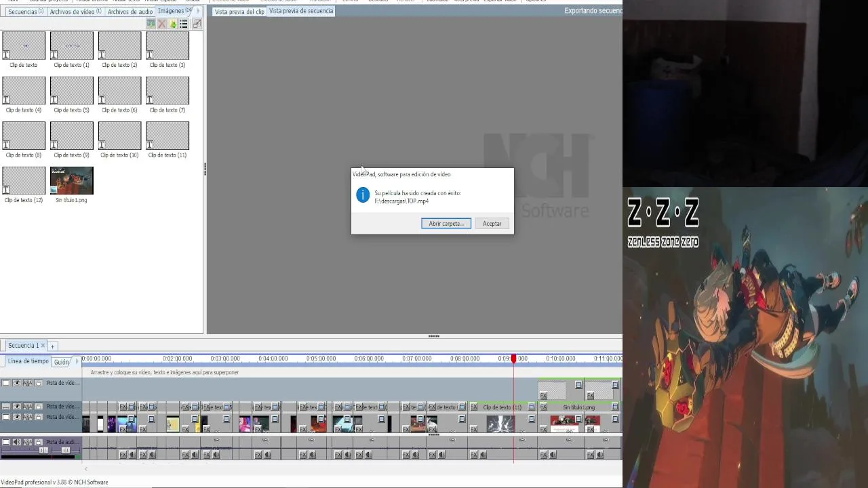The width and height of the screenshot is (868, 488).
Task: Click the audio track link icon
Action: click(28, 442)
